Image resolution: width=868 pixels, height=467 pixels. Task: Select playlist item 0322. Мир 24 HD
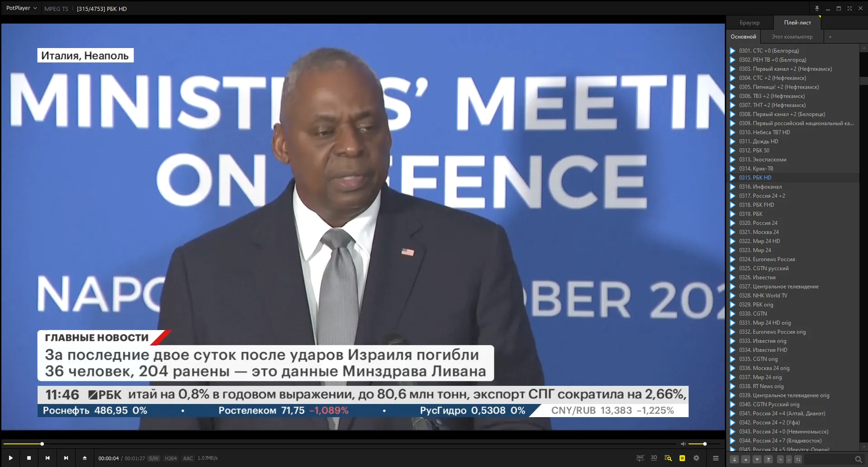click(793, 241)
